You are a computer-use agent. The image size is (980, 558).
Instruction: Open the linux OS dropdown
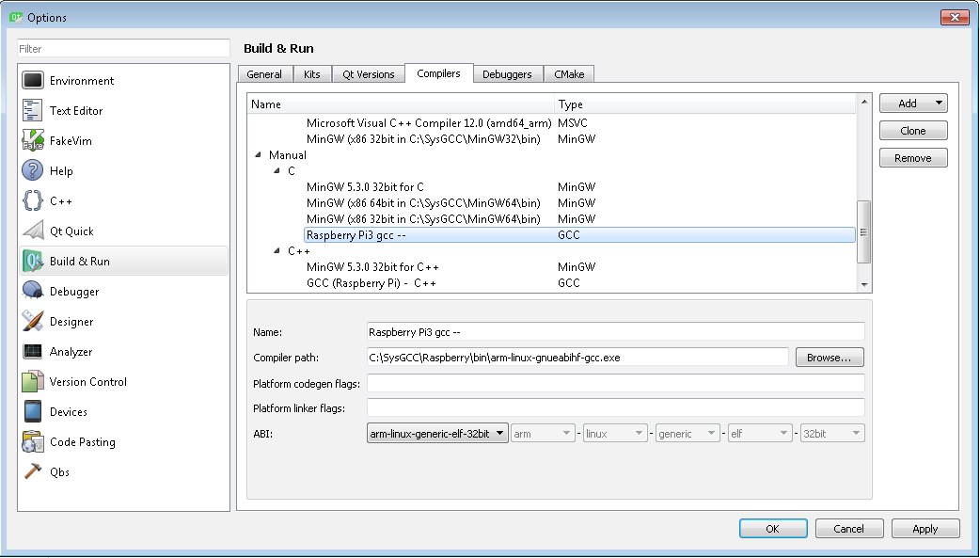(615, 433)
